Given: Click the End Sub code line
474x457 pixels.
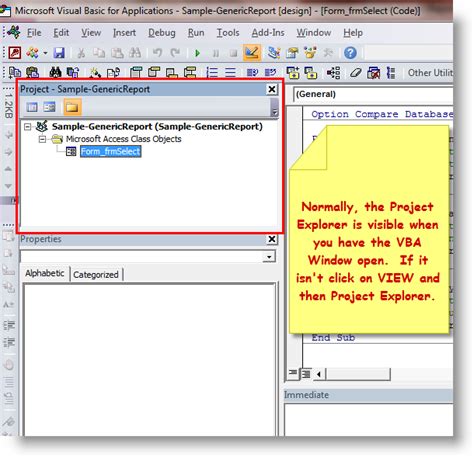Looking at the screenshot, I should coord(333,338).
